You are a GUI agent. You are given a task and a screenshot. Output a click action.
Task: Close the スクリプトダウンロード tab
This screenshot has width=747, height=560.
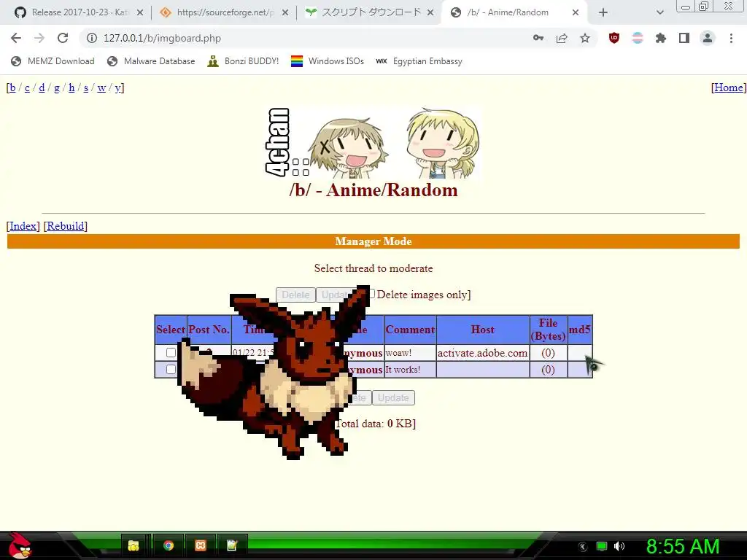[430, 12]
